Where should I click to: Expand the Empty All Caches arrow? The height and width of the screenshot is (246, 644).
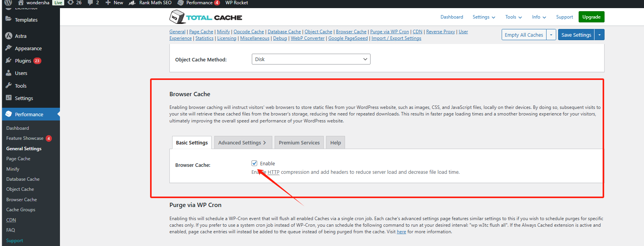551,35
